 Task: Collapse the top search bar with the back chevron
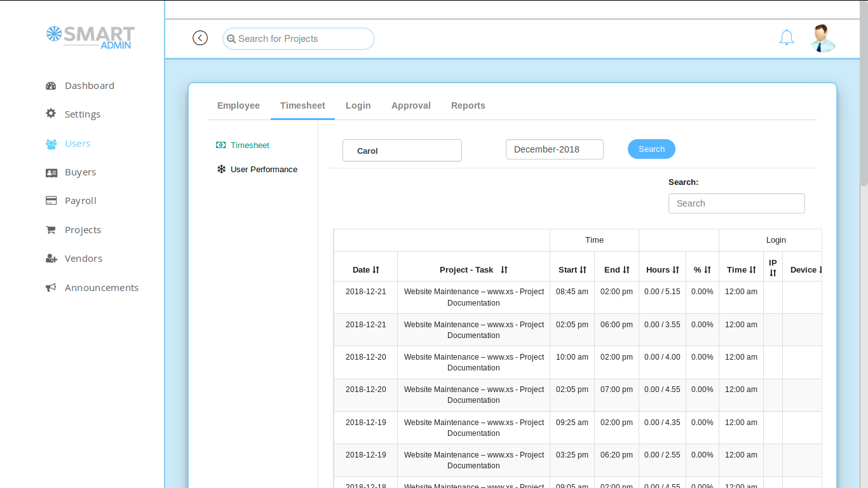[200, 37]
